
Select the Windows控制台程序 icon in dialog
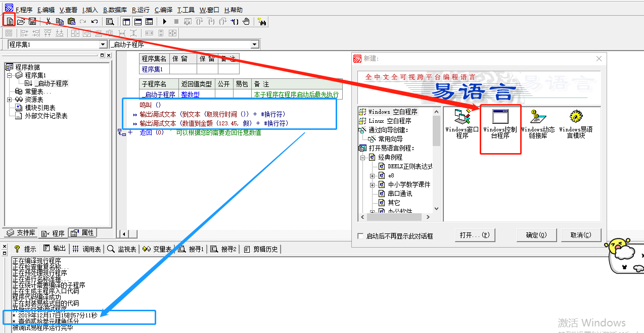tap(500, 124)
